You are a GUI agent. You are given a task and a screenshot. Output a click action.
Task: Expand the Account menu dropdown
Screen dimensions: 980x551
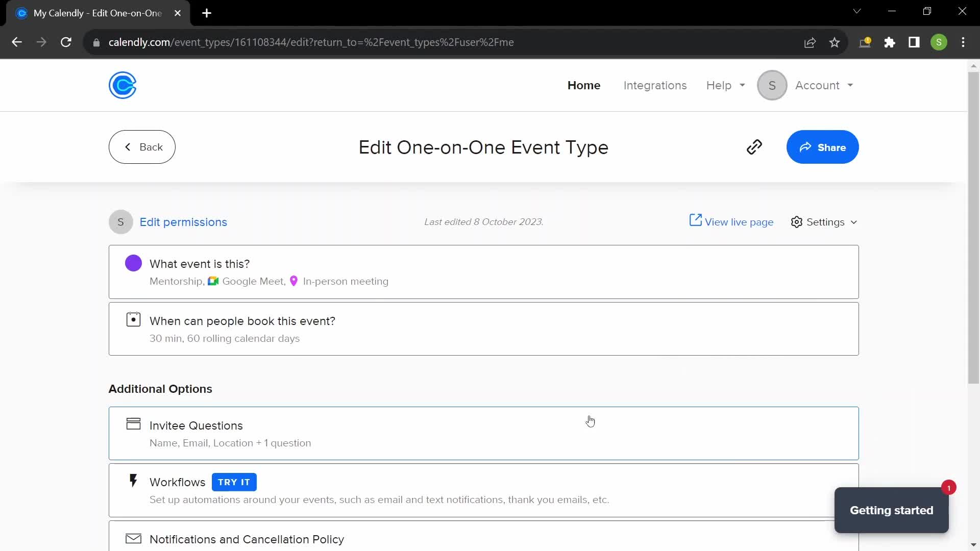823,85
